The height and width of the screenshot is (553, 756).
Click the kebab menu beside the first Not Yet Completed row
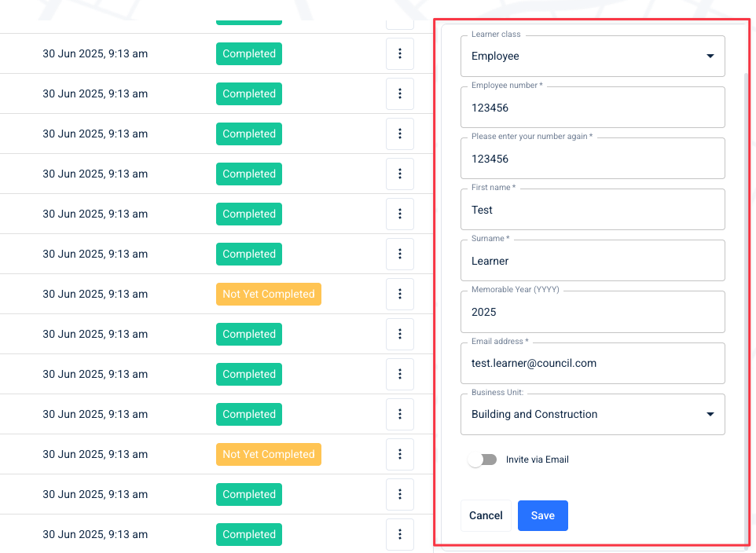(x=400, y=294)
